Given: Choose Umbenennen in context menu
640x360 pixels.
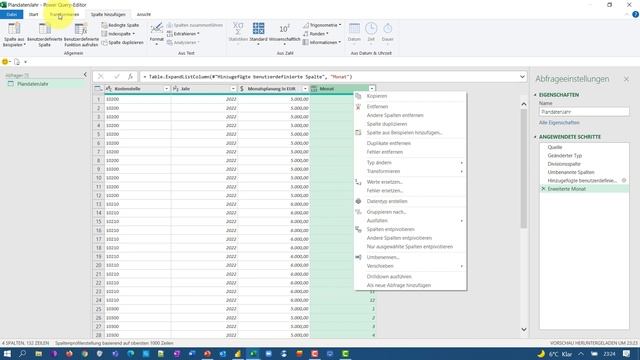Looking at the screenshot, I should [x=383, y=258].
